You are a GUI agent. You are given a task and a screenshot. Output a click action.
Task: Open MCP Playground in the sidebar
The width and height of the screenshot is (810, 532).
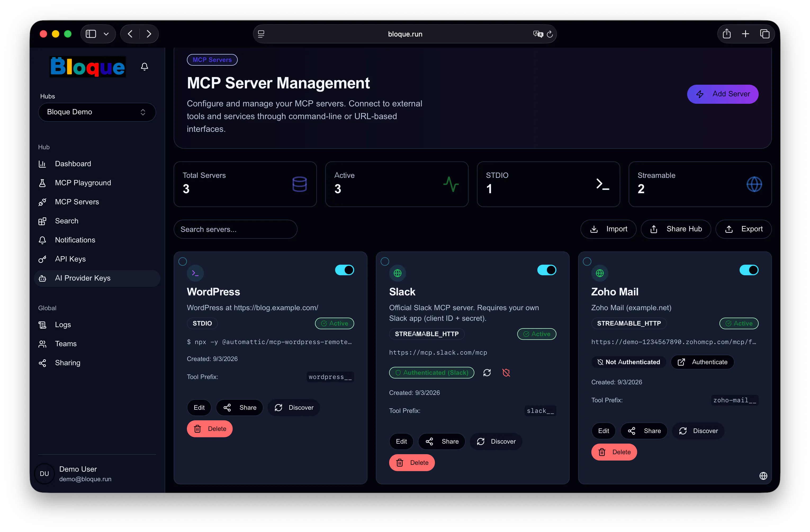click(97, 183)
